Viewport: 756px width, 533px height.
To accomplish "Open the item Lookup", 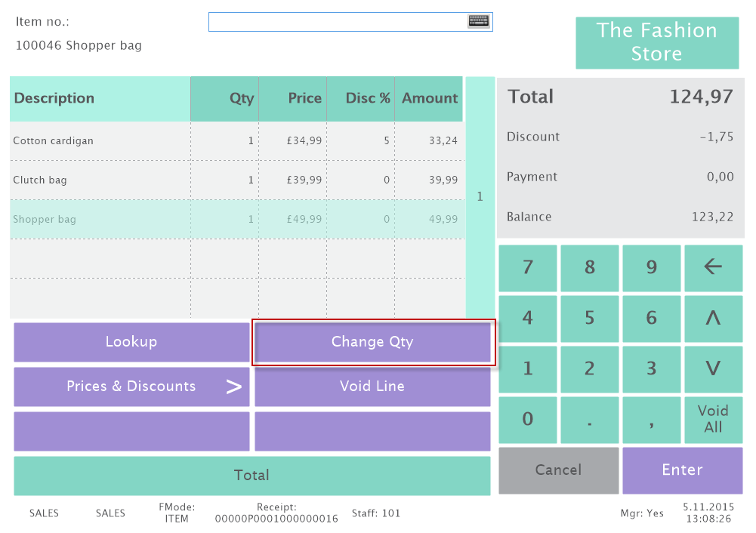I will coord(131,342).
